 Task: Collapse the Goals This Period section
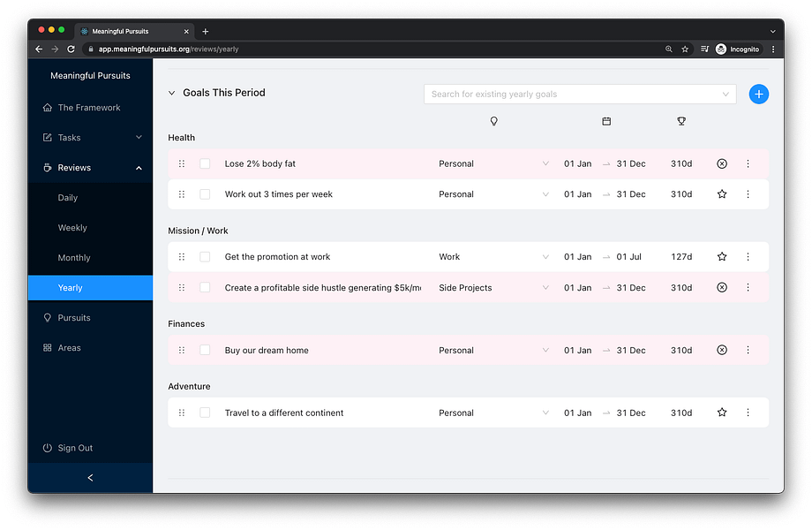(171, 94)
